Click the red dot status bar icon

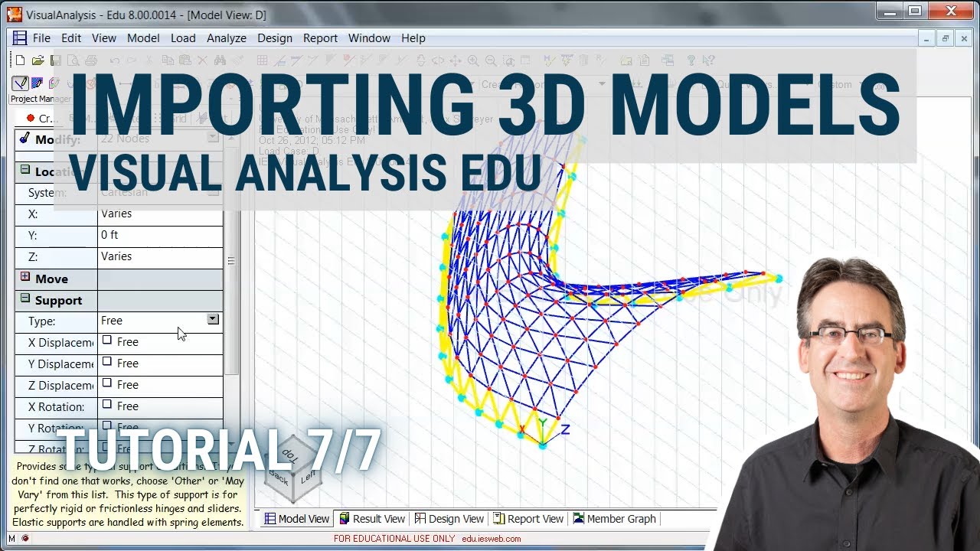(x=24, y=539)
